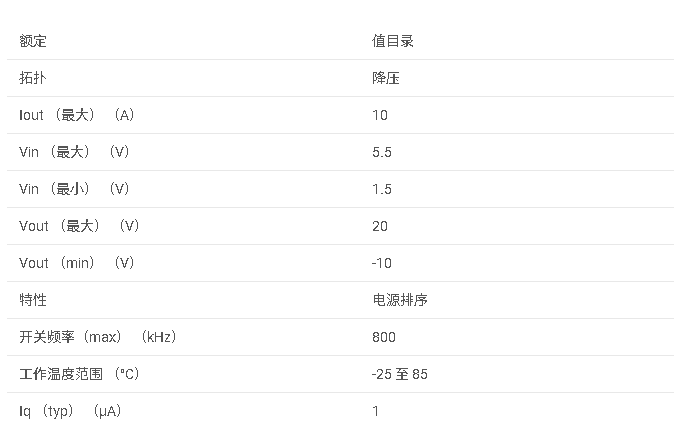Click the switching frequency value 800

(384, 337)
